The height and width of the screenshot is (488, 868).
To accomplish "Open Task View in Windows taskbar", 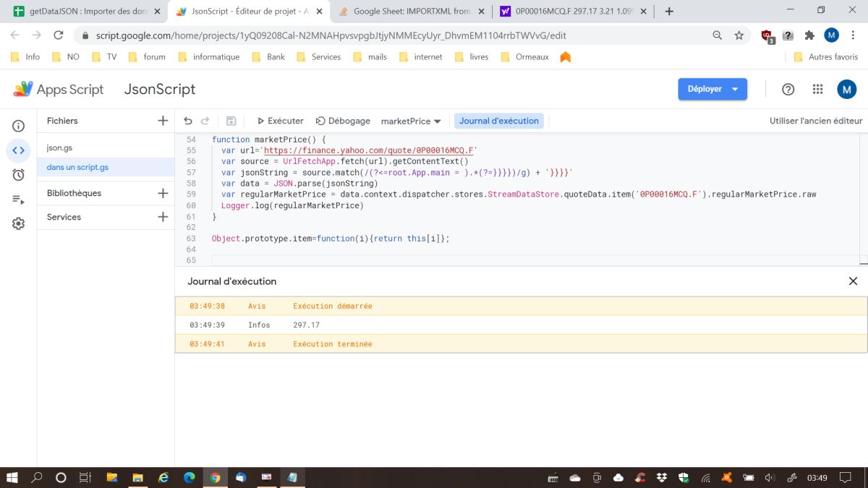I will tap(85, 477).
